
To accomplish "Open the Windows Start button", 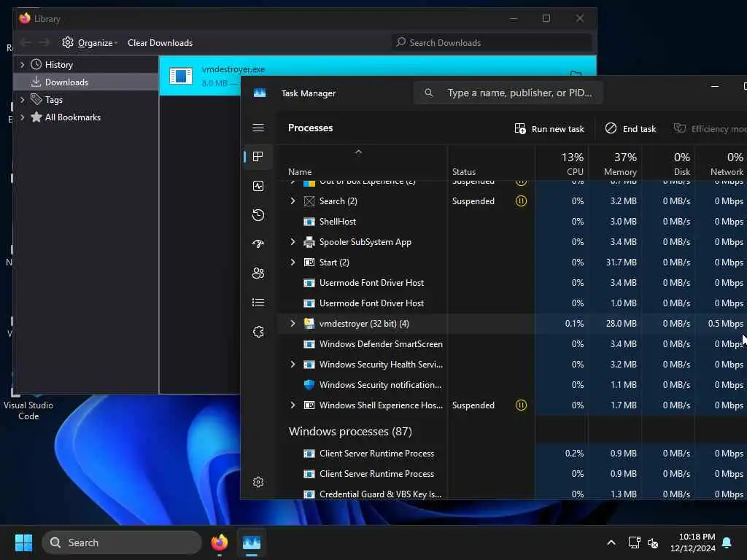I will pyautogui.click(x=23, y=542).
